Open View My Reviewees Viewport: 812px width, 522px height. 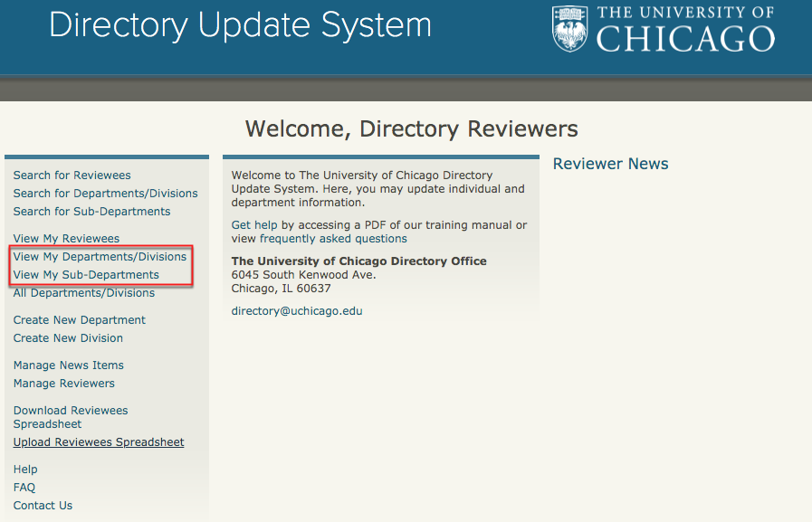coord(66,239)
